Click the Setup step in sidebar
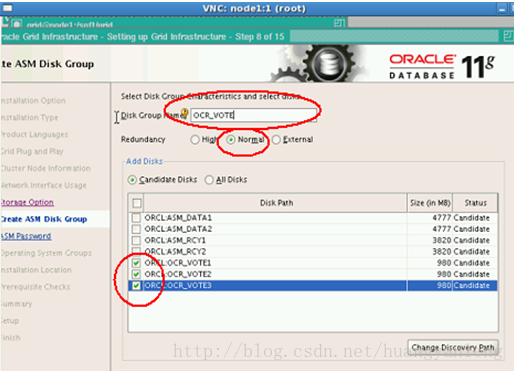514x371 pixels. coord(10,321)
